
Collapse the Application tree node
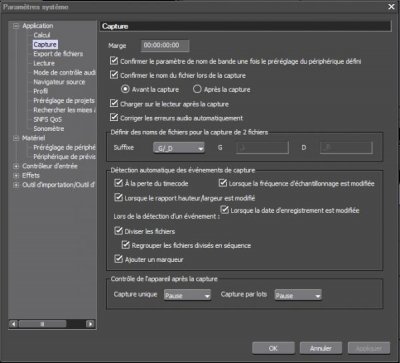[16, 26]
